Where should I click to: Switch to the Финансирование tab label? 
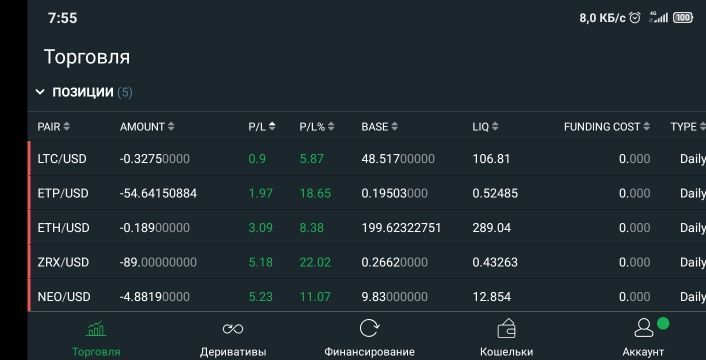click(x=369, y=352)
